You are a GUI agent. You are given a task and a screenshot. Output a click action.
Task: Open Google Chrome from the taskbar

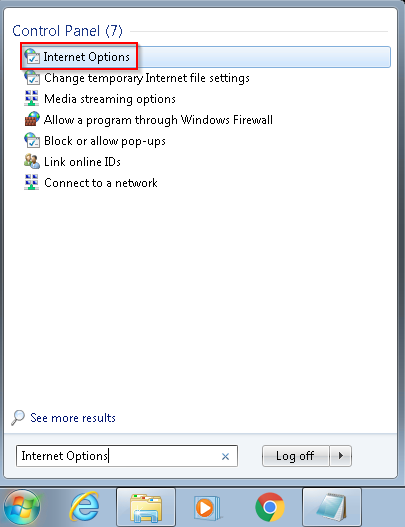pyautogui.click(x=270, y=507)
